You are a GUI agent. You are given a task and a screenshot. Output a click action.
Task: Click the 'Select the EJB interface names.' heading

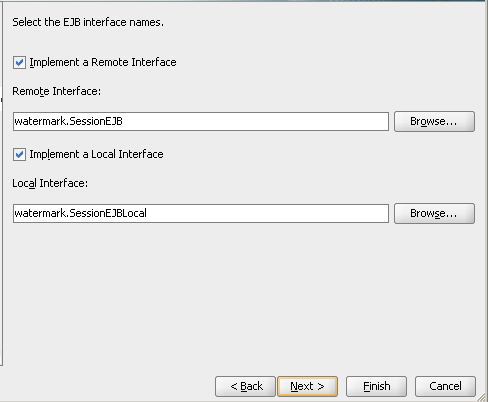[88, 22]
